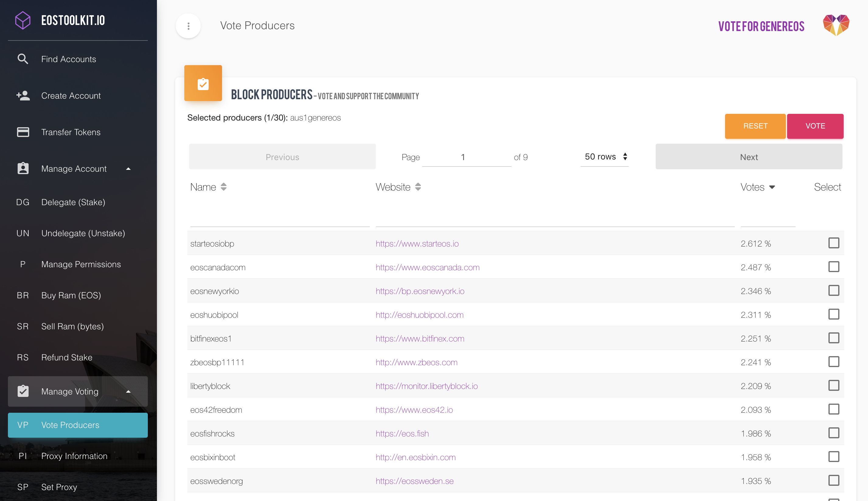Click the page number input field
Screen dimensions: 868x501
[467, 157]
